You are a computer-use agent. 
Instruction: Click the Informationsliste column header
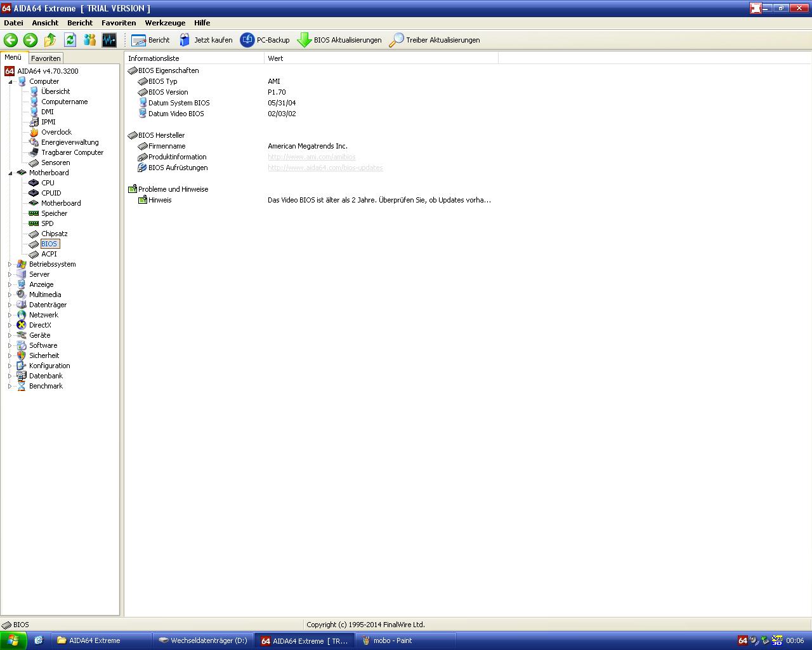[194, 58]
